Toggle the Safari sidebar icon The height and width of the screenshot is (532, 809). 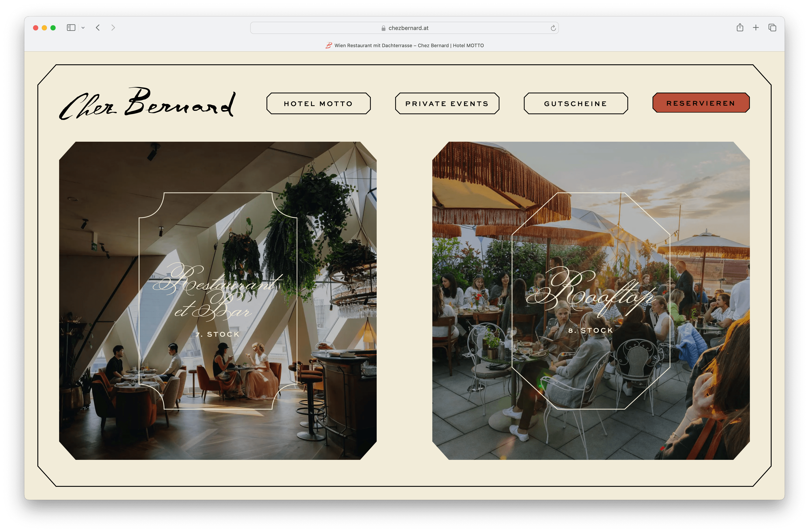coord(71,28)
